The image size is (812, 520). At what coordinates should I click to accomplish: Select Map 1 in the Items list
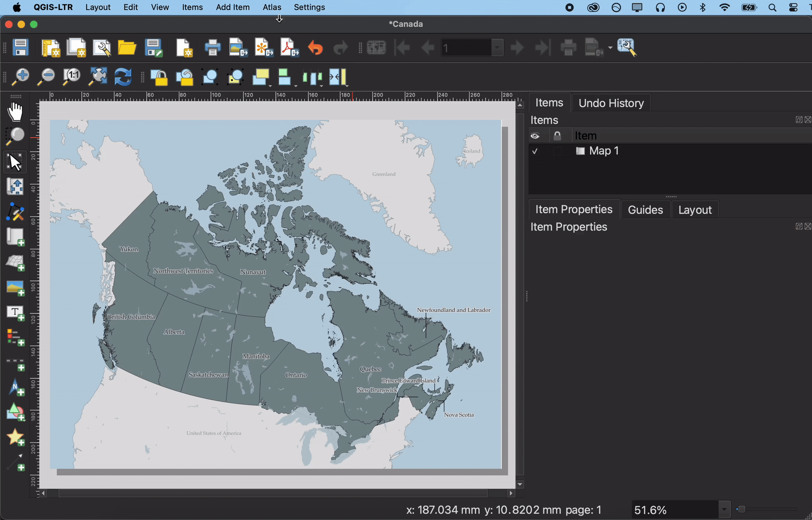(x=604, y=151)
